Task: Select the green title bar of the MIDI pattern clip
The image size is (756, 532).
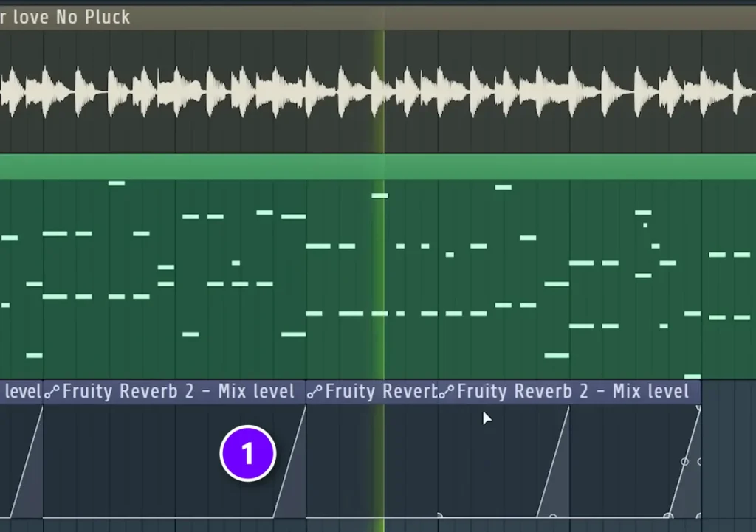Action: click(378, 167)
